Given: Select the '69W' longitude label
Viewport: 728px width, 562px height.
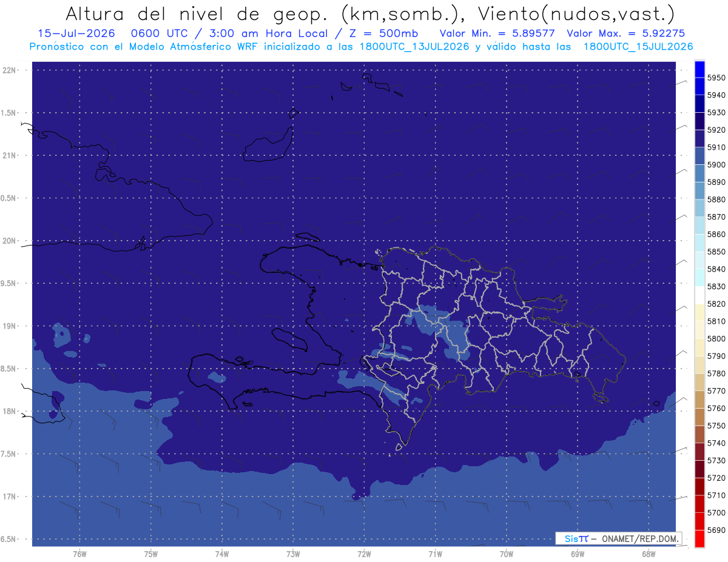Looking at the screenshot, I should pos(578,554).
